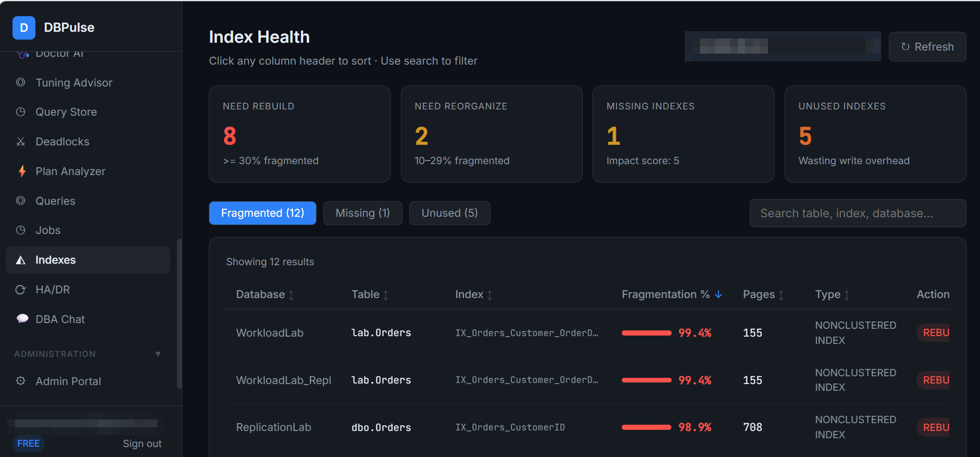Sign out of DBPulse

pos(142,443)
